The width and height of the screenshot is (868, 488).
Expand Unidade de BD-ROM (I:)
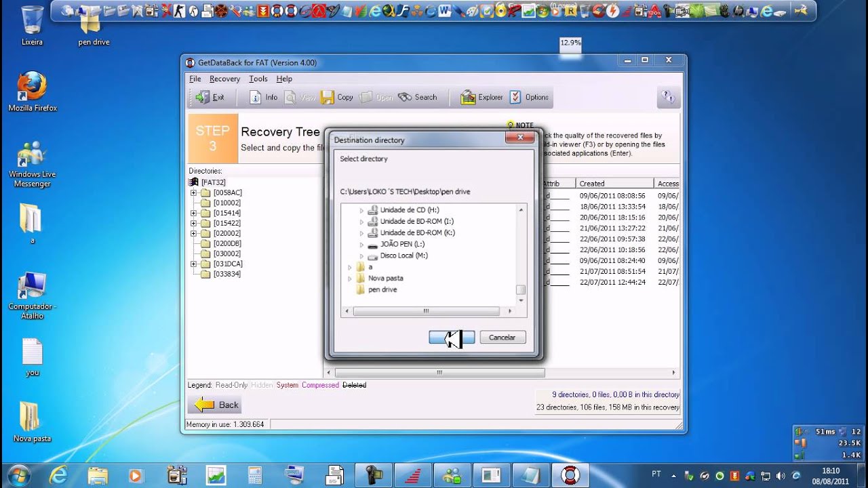pyautogui.click(x=361, y=222)
